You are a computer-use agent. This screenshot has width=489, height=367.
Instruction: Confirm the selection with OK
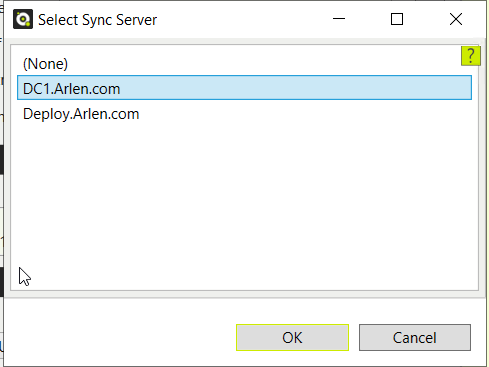(292, 337)
